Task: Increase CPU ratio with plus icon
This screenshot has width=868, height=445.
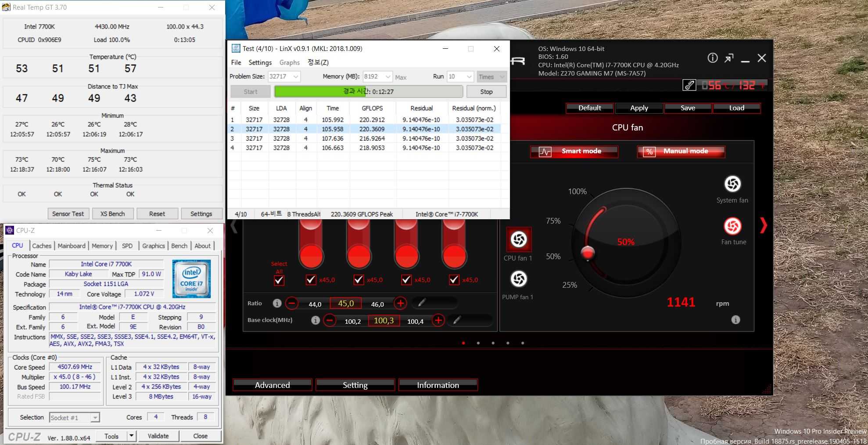Action: click(x=400, y=303)
